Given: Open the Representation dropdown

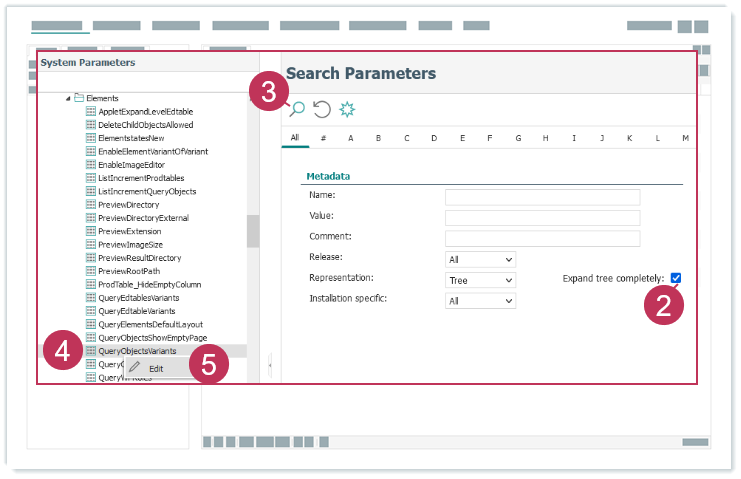Looking at the screenshot, I should pos(480,281).
